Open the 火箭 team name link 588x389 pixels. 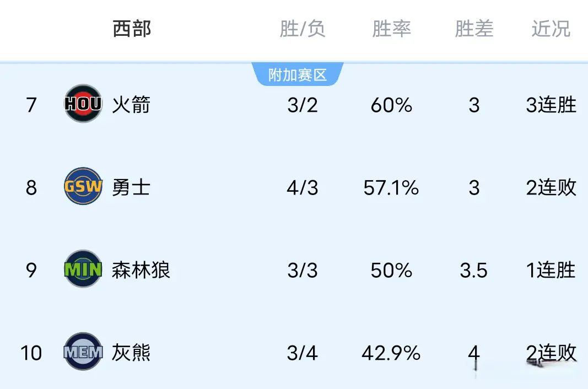point(131,105)
